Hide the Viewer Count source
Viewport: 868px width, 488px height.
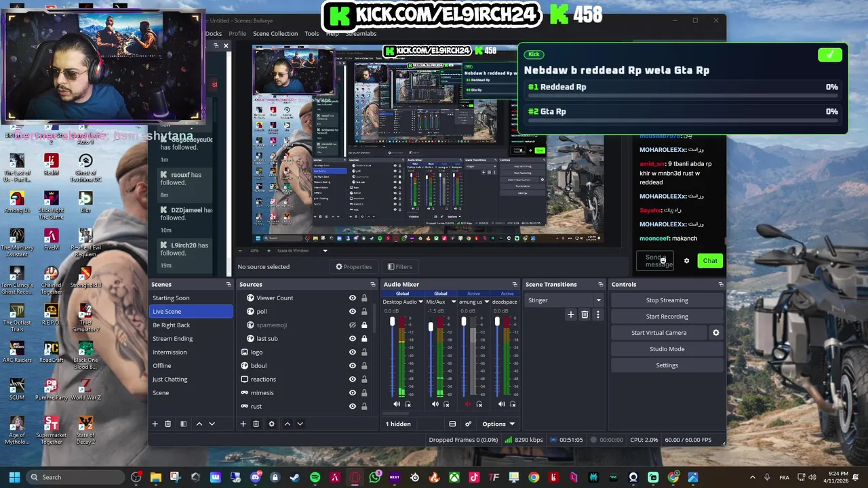[x=352, y=298]
